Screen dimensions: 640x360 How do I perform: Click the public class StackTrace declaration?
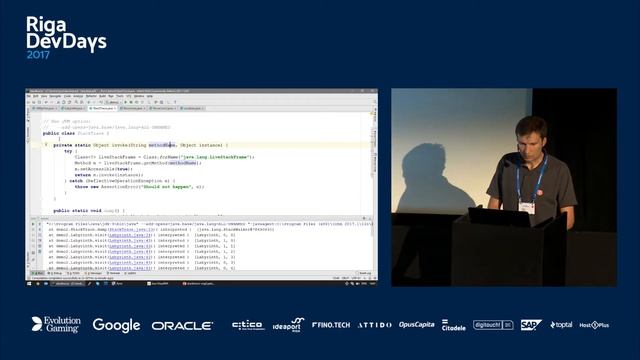coord(76,133)
